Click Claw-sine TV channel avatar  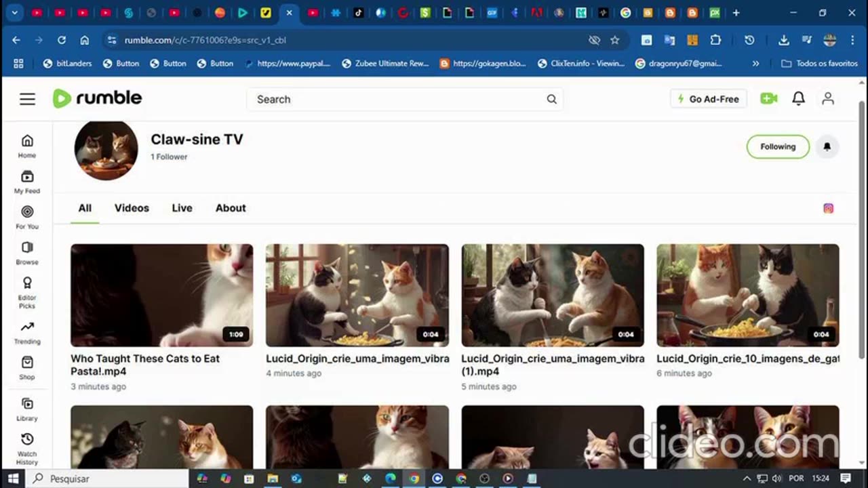point(106,150)
